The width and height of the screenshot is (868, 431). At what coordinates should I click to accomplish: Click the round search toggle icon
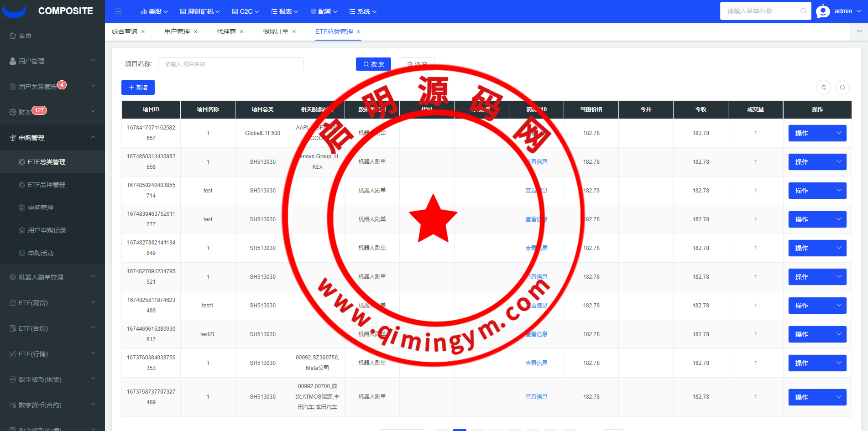click(x=842, y=87)
